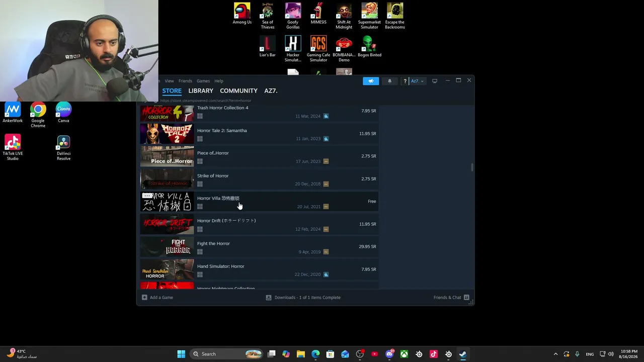Open the taskbar clock and date
This screenshot has width=644, height=362.
(629, 354)
